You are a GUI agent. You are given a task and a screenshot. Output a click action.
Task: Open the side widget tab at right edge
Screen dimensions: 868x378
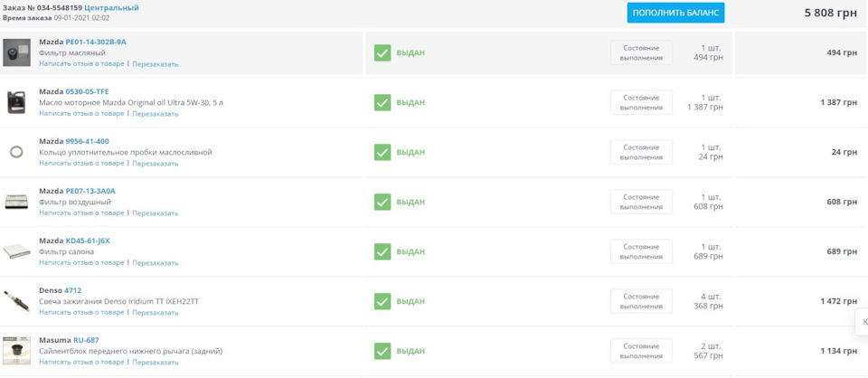[862, 322]
